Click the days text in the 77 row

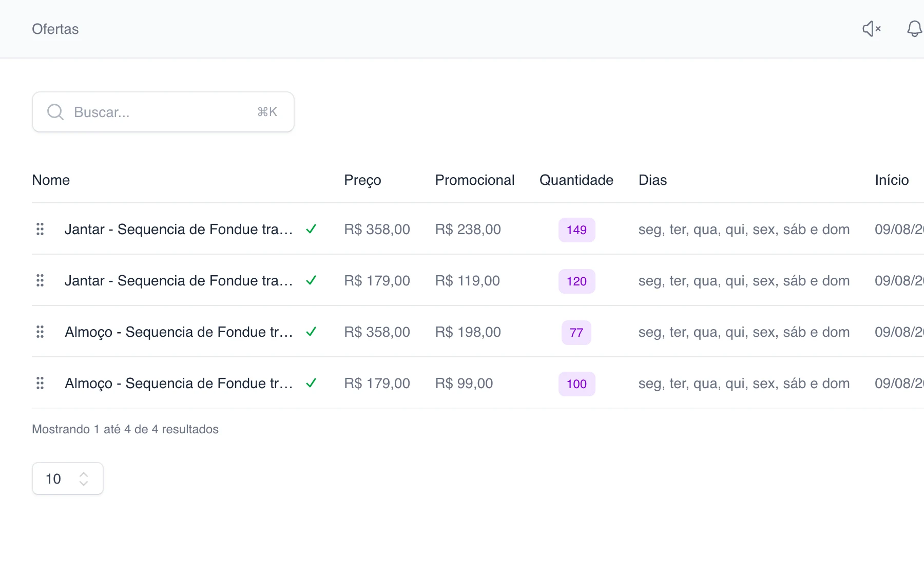click(744, 332)
